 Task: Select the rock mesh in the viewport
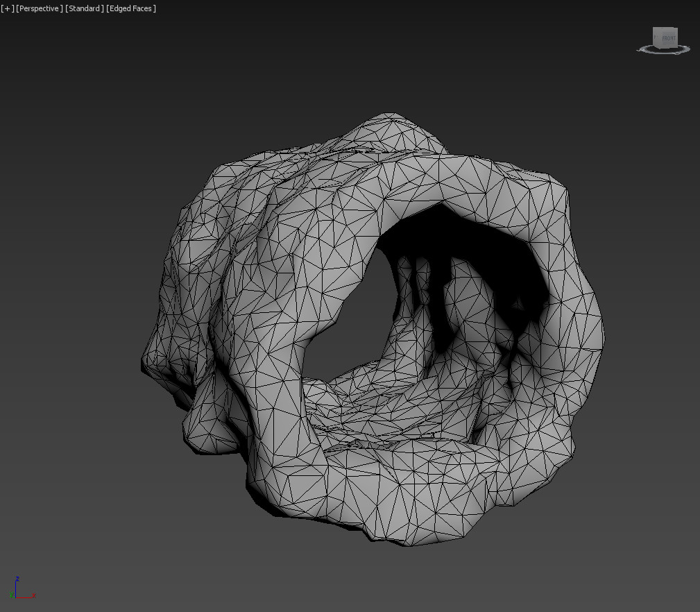point(278,278)
